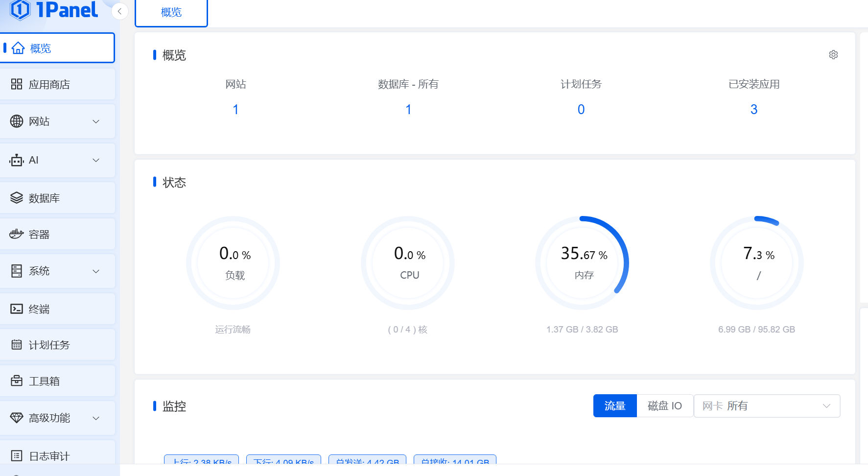Image resolution: width=868 pixels, height=476 pixels.
Task: Click the overview settings gear icon
Action: tap(833, 55)
